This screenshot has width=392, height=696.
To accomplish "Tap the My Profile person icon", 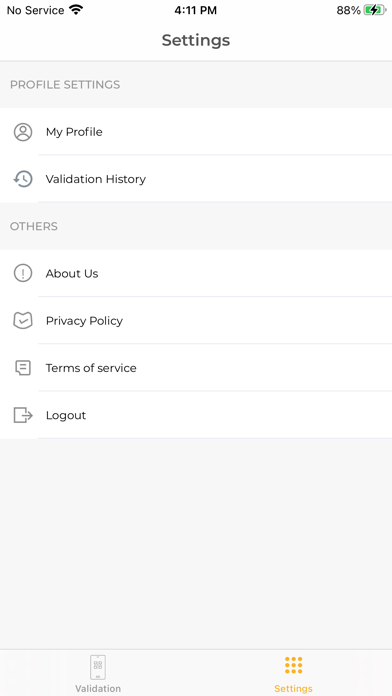I will [23, 132].
